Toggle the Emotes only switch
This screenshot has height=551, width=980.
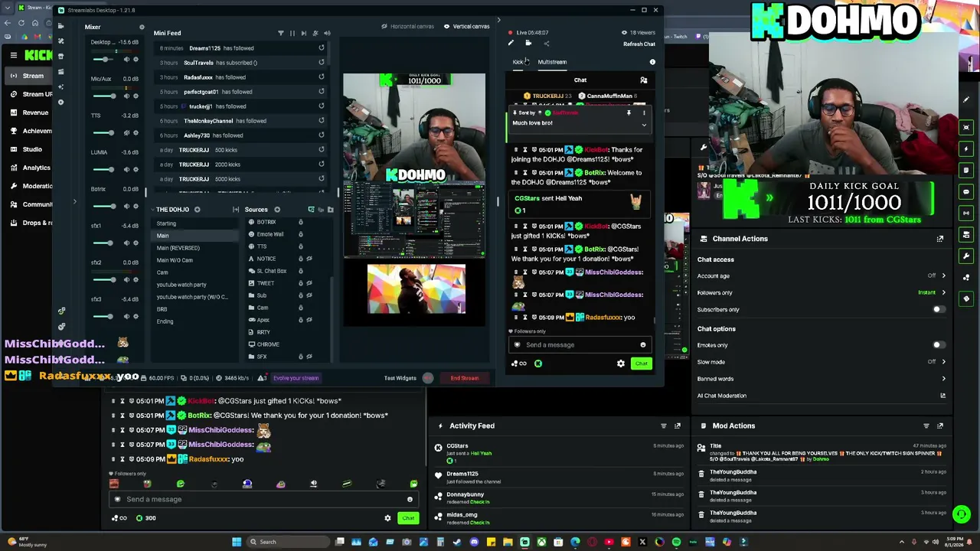pyautogui.click(x=938, y=345)
